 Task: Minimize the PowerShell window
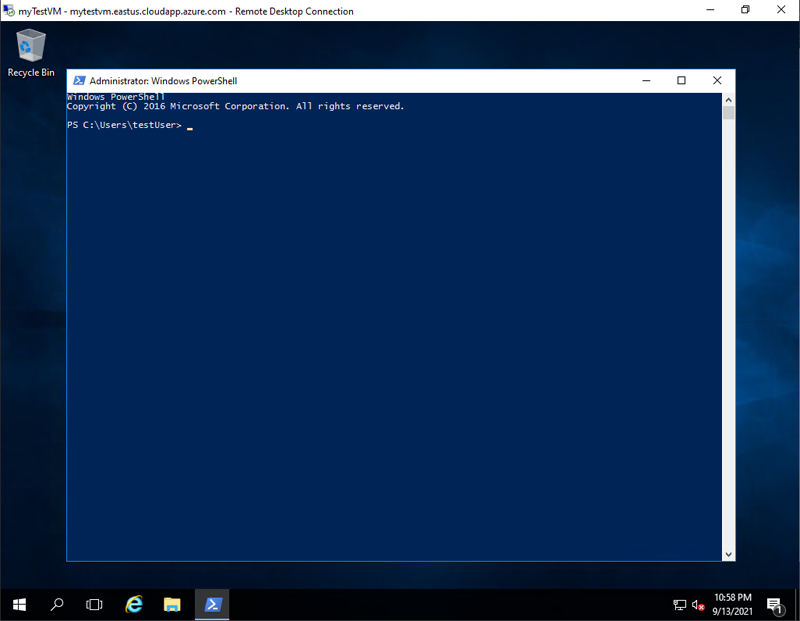(x=646, y=81)
